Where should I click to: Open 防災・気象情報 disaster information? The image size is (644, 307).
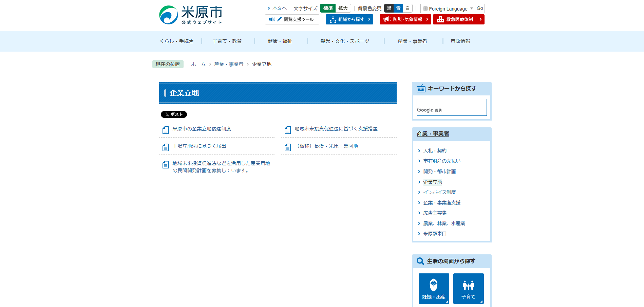(x=405, y=19)
